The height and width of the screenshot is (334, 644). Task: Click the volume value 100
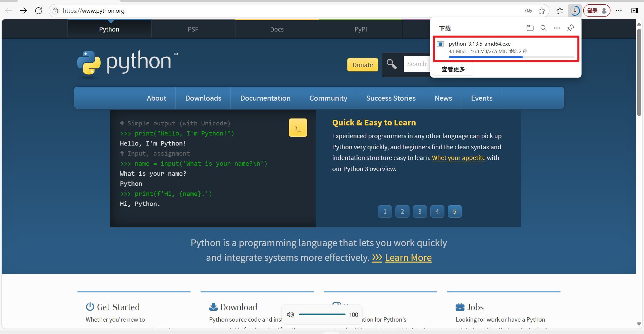[354, 315]
